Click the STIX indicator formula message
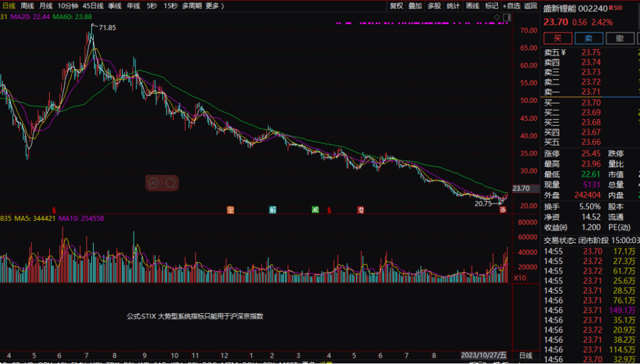This screenshot has width=640, height=364. pyautogui.click(x=195, y=316)
